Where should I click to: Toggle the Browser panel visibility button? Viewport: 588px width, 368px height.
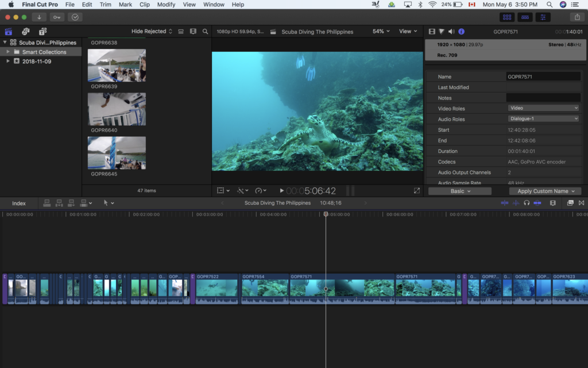[x=506, y=17]
